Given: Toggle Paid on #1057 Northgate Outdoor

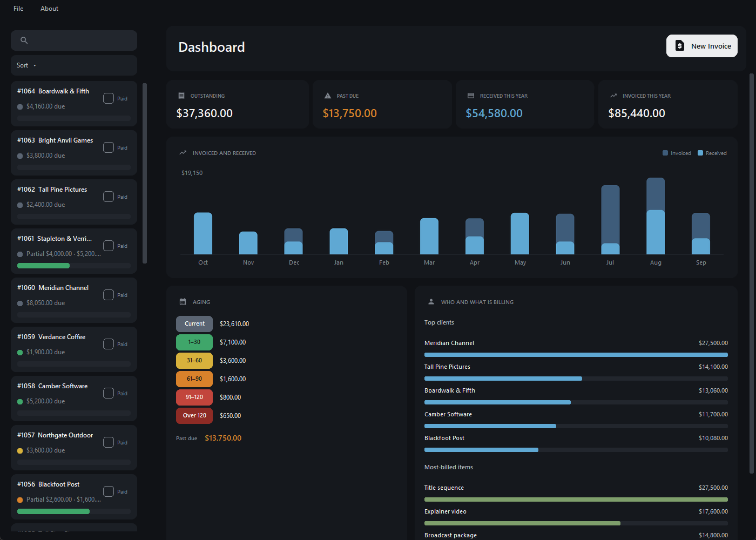Looking at the screenshot, I should (109, 442).
